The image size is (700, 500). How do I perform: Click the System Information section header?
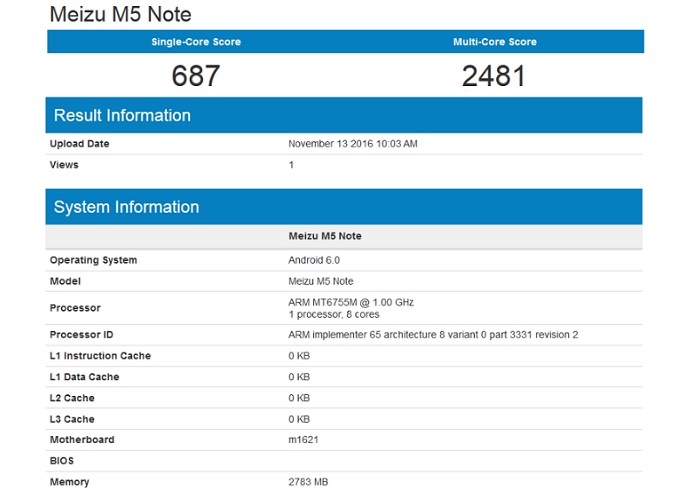point(344,207)
